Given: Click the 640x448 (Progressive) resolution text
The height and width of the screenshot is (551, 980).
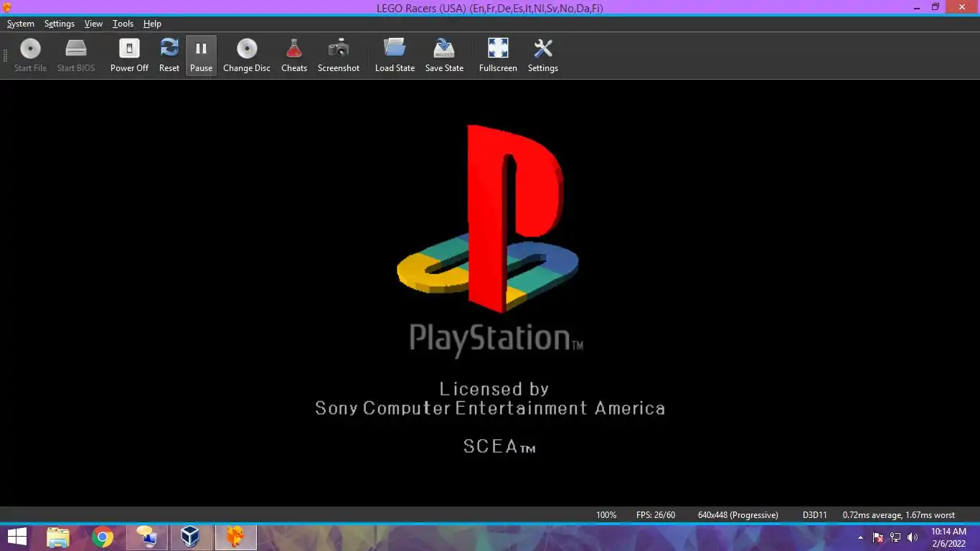Looking at the screenshot, I should [x=738, y=515].
